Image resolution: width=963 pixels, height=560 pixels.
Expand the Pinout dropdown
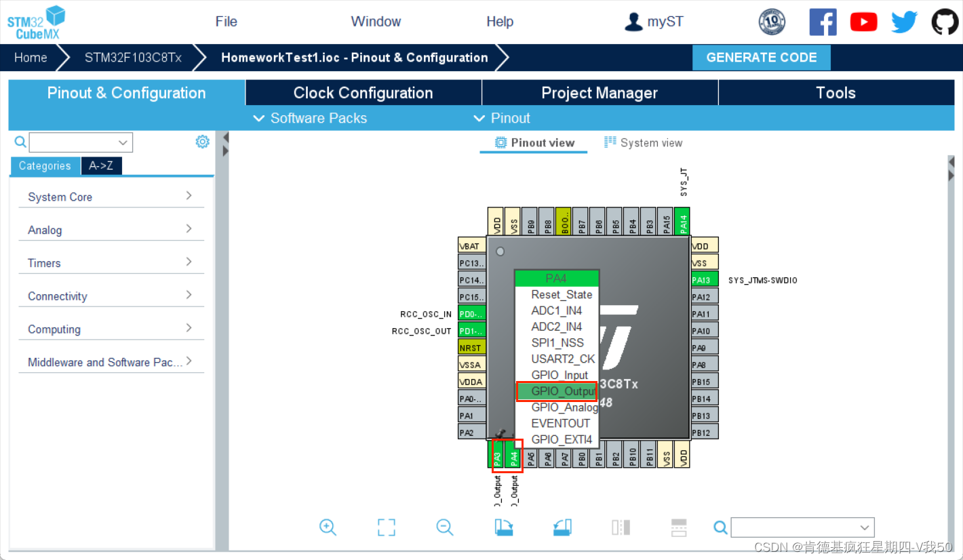tap(502, 118)
